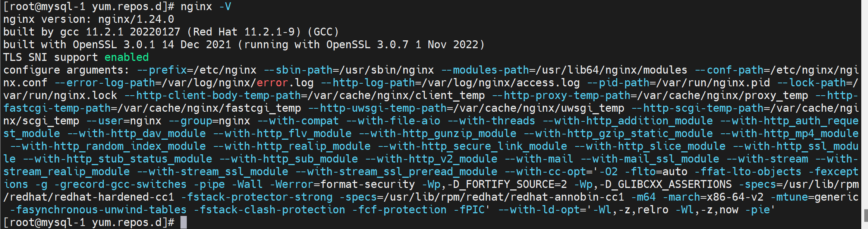This screenshot has height=229, width=868.
Task: Click the 'nginx/1.24.0' version text
Action: click(x=136, y=19)
